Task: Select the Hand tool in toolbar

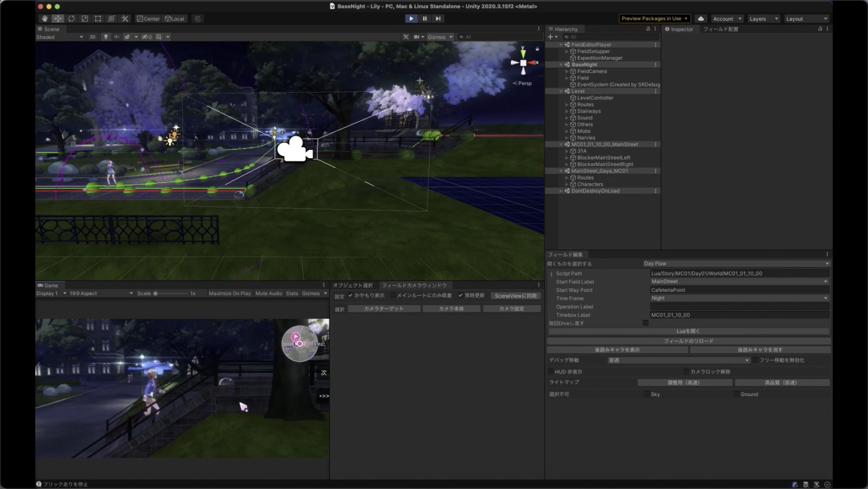Action: (45, 18)
